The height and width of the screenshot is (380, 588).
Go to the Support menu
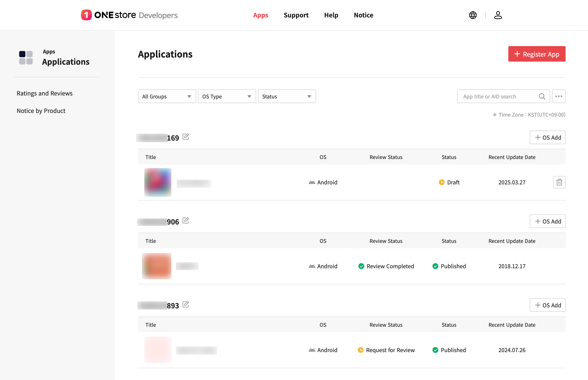point(296,15)
